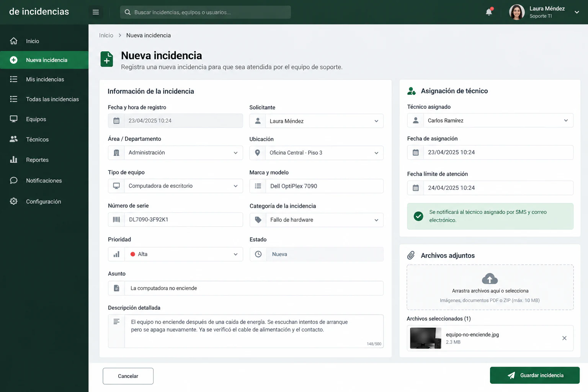Remove the equipo-no-enciende.jpg attachment
The width and height of the screenshot is (588, 392).
(x=564, y=338)
